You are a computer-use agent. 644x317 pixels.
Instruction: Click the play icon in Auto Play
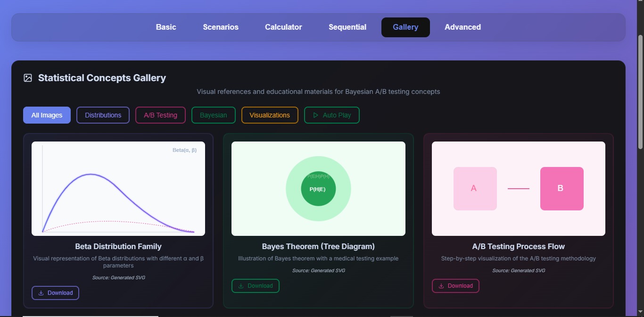coord(316,115)
